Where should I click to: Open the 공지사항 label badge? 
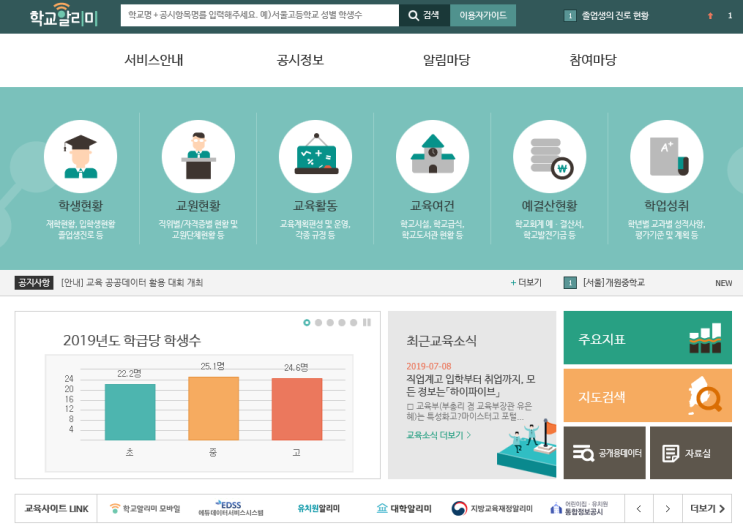coord(34,283)
